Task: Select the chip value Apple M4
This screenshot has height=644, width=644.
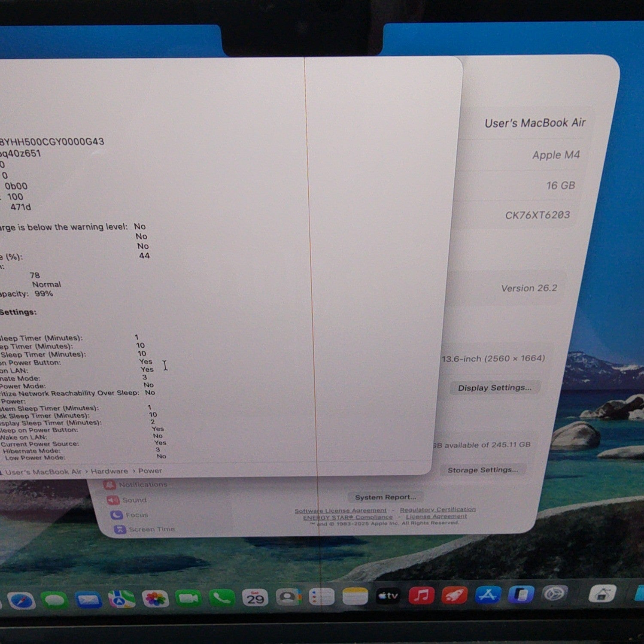Action: pos(556,155)
